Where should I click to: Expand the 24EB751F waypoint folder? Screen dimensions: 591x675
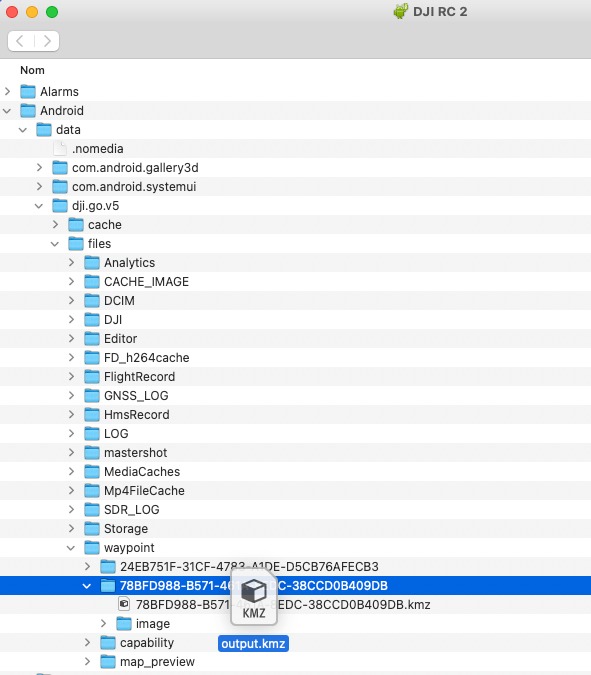pos(87,567)
